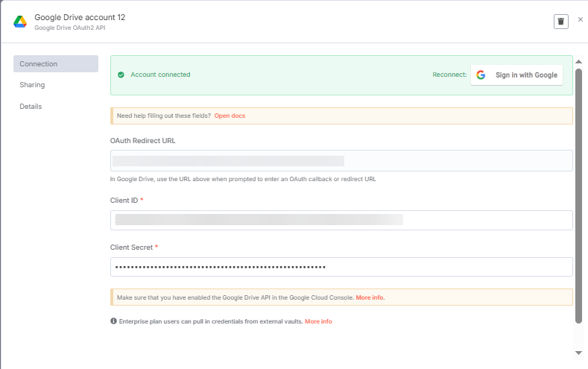The image size is (588, 369).
Task: Open More info about Google Drive API
Action: [x=370, y=297]
